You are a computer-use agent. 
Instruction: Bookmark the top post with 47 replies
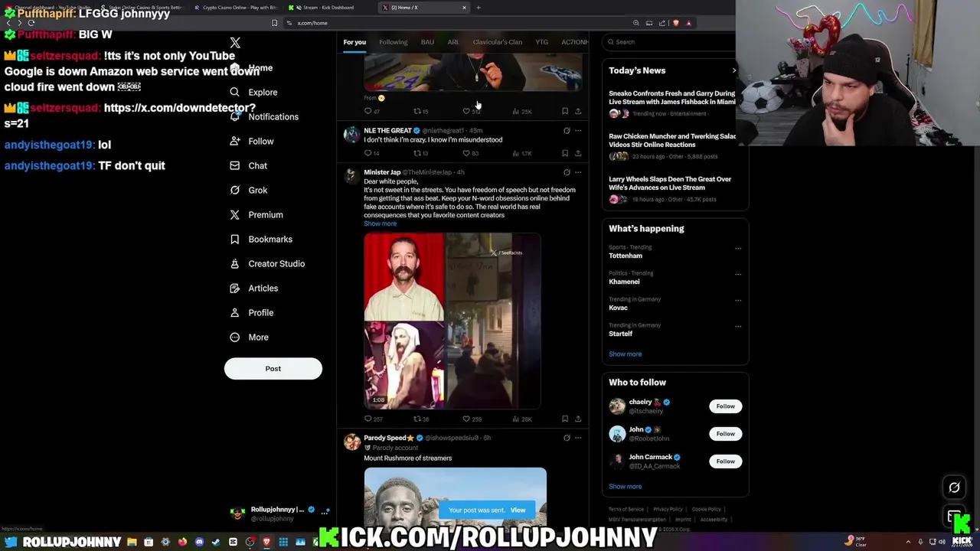point(565,111)
